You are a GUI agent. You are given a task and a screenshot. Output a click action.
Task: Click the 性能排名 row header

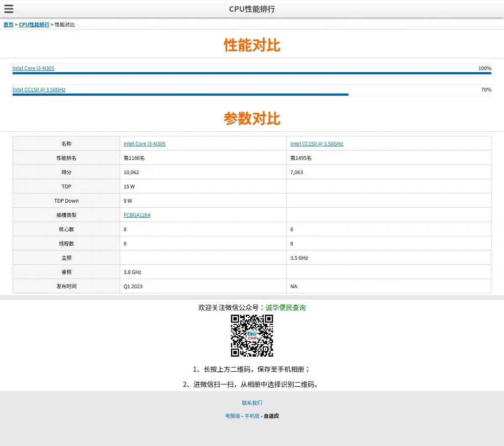(x=66, y=158)
